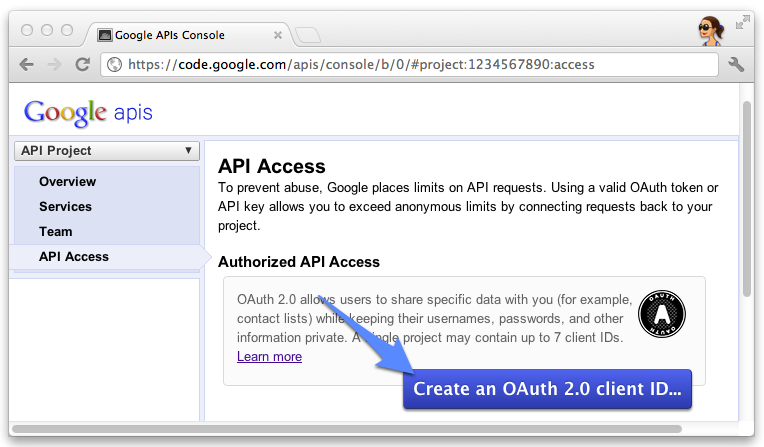This screenshot has height=447, width=764.
Task: Click the browser forward arrow
Action: pyautogui.click(x=54, y=65)
